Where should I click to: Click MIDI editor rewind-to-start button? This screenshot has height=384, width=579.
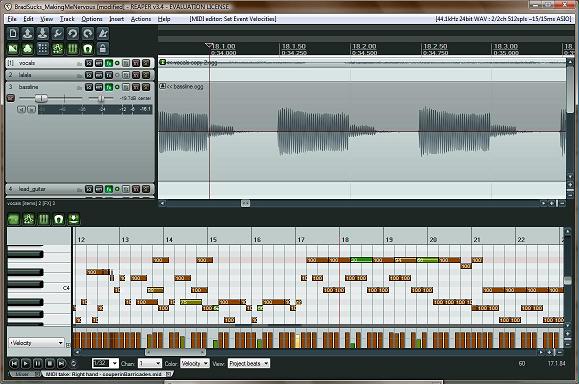(x=14, y=364)
